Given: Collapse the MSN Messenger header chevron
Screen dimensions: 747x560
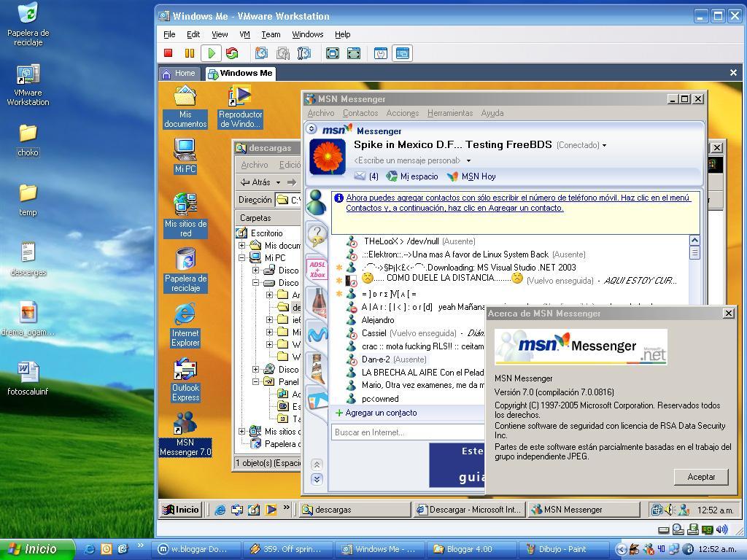Looking at the screenshot, I should 311,128.
